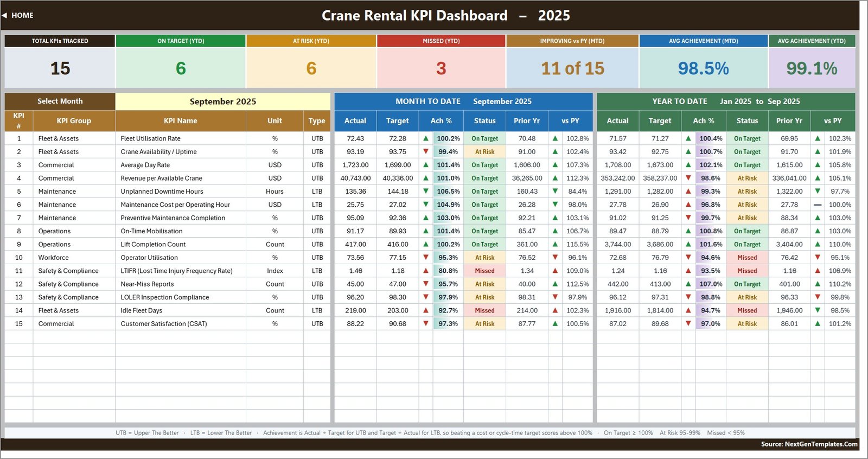
Task: Select the Total KPIs Tracked card showing 15
Action: click(60, 68)
